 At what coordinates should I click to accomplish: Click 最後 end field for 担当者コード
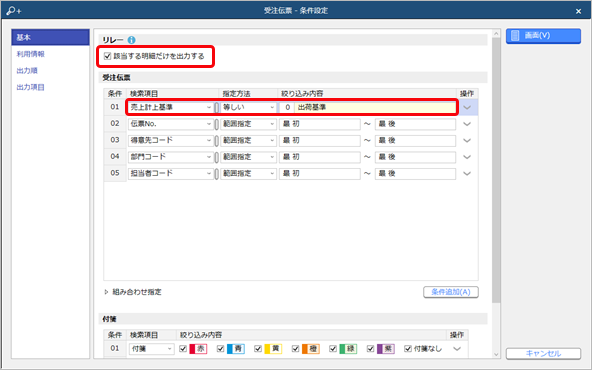(x=415, y=173)
